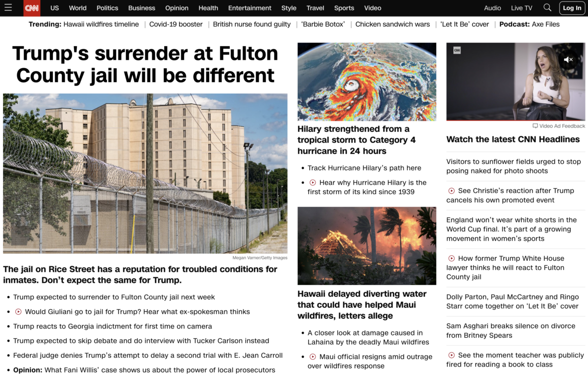Screen dimensions: 588x376
Task: Click the Video Ad Feedback icon
Action: 535,126
